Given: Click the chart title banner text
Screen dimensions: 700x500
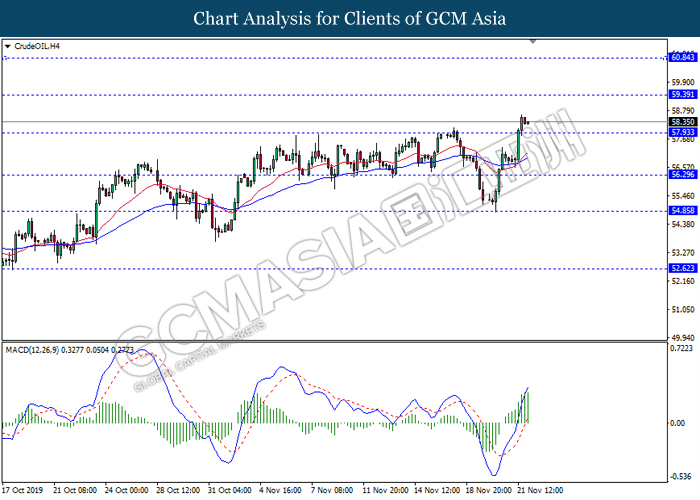Looking at the screenshot, I should [350, 18].
